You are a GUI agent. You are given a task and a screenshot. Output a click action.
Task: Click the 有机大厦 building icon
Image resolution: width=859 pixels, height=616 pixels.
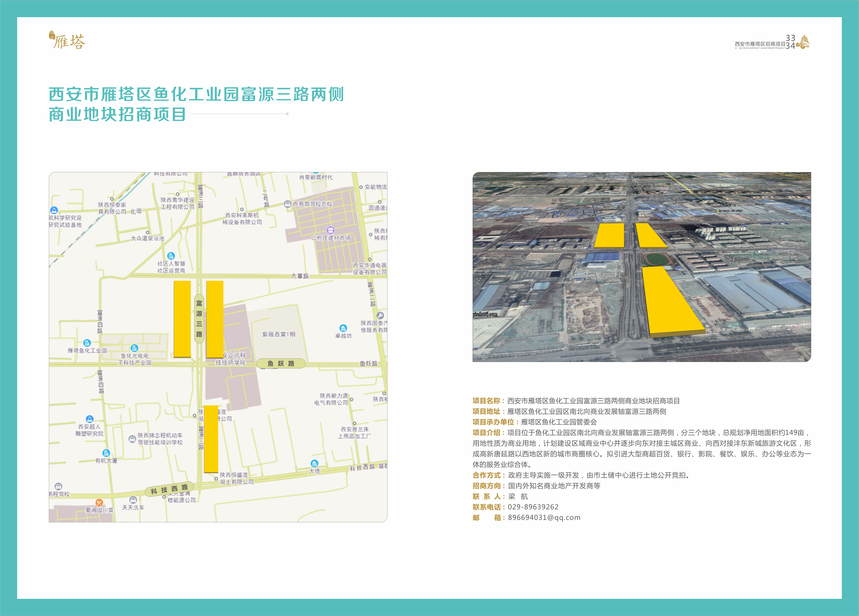coord(106,453)
